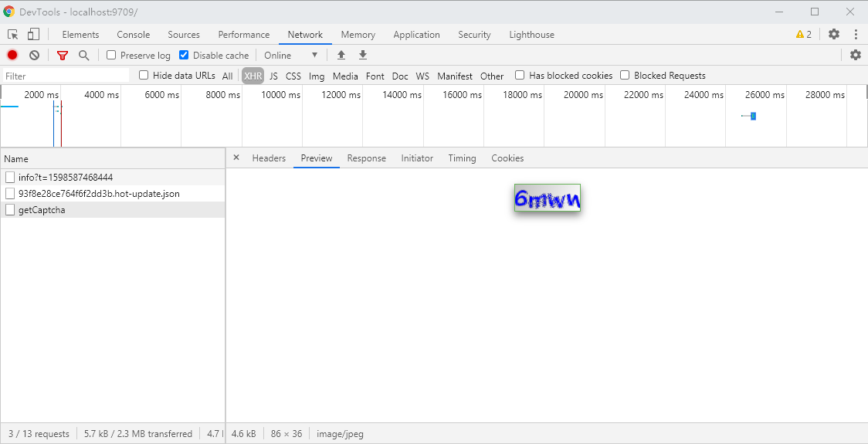Activate the inspect element picker icon
Image resolution: width=868 pixels, height=444 pixels.
(12, 34)
